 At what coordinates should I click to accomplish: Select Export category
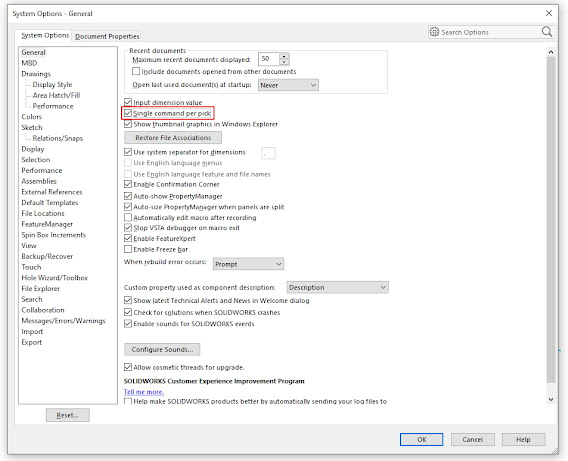(32, 342)
